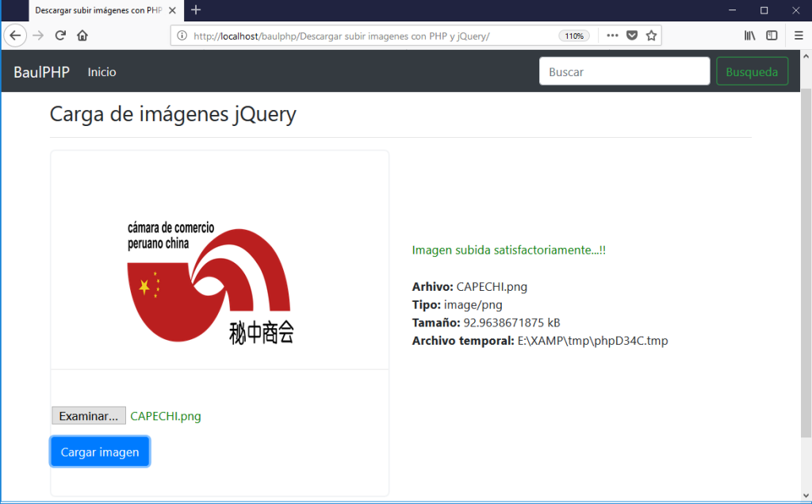Select the 'Tipo: image/png' text line
This screenshot has width=812, height=504.
click(458, 305)
